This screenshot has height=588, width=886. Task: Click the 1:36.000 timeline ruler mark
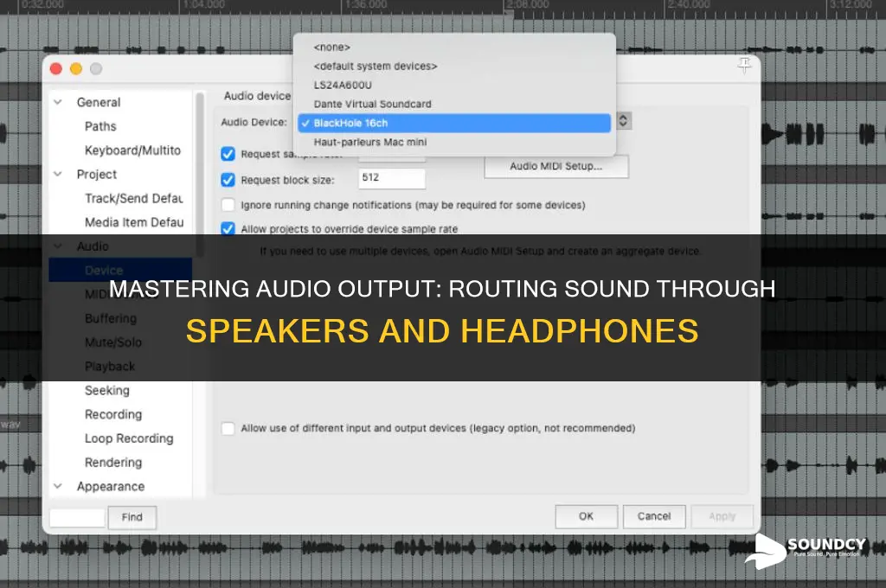coord(366,4)
